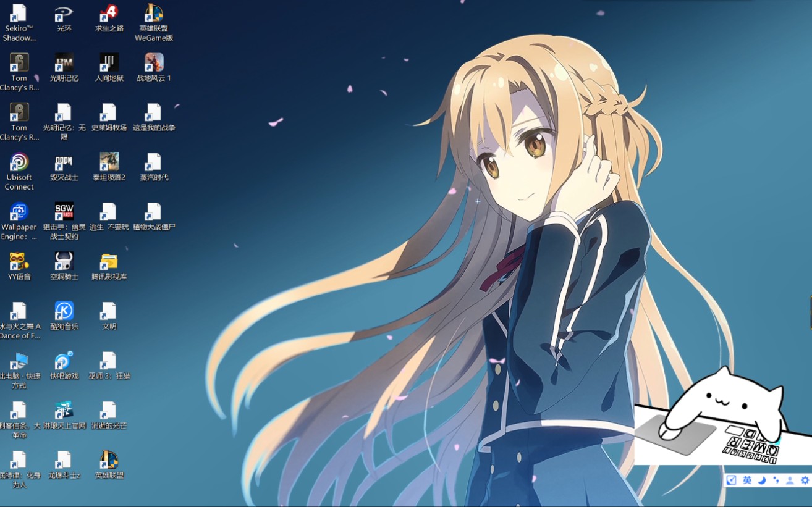The height and width of the screenshot is (507, 812).
Task: Select the 英雄联盟 WeGame版 shortcut
Action: tap(153, 14)
